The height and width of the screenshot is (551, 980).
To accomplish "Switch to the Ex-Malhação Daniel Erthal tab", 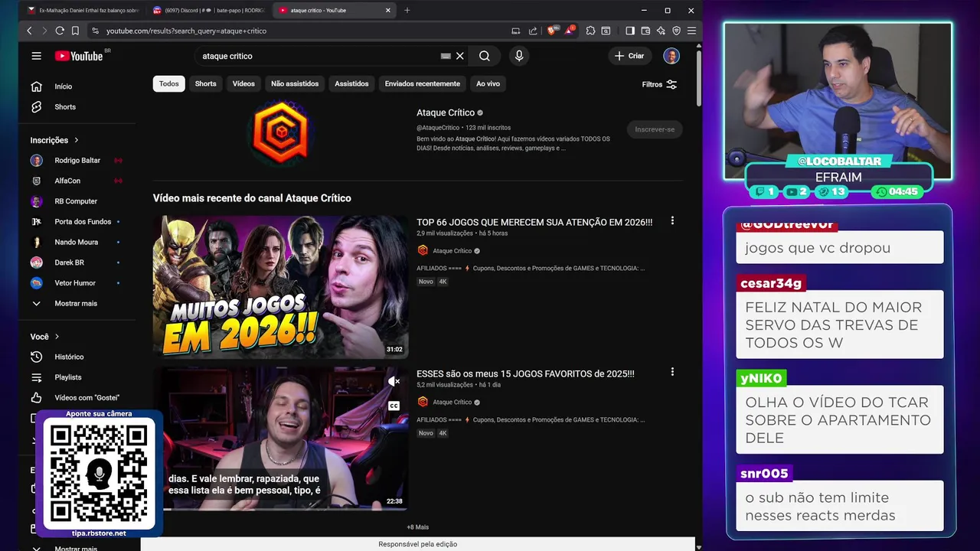I will pyautogui.click(x=83, y=10).
